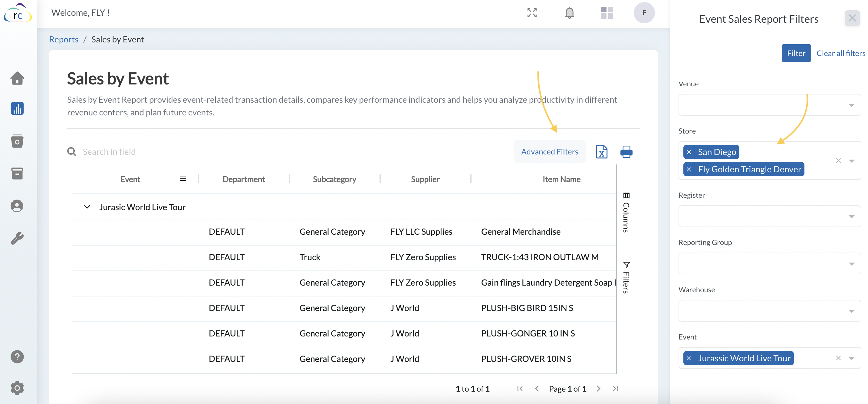
Task: Apply filters with the Filter button
Action: point(796,53)
